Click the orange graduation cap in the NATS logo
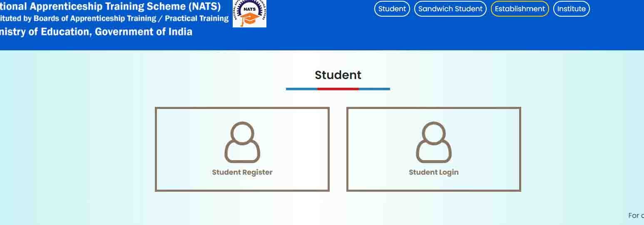 point(249,19)
